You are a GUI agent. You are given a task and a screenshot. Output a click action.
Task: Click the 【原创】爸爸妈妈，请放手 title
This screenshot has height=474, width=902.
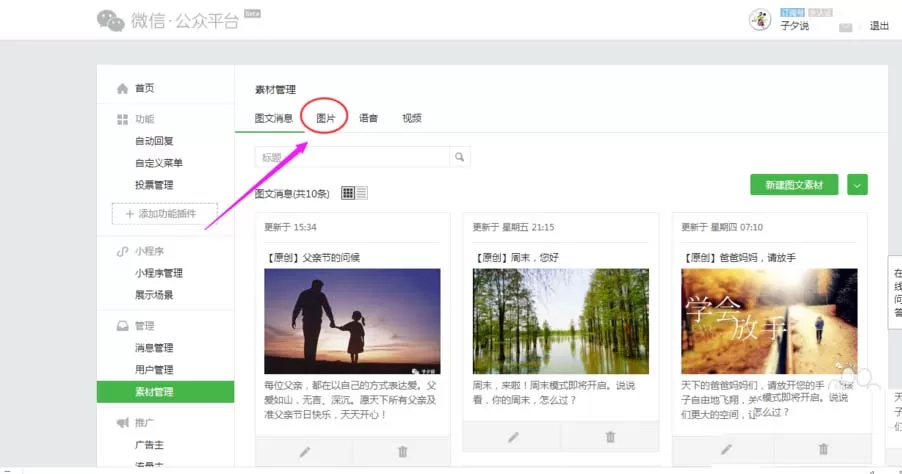pyautogui.click(x=739, y=258)
